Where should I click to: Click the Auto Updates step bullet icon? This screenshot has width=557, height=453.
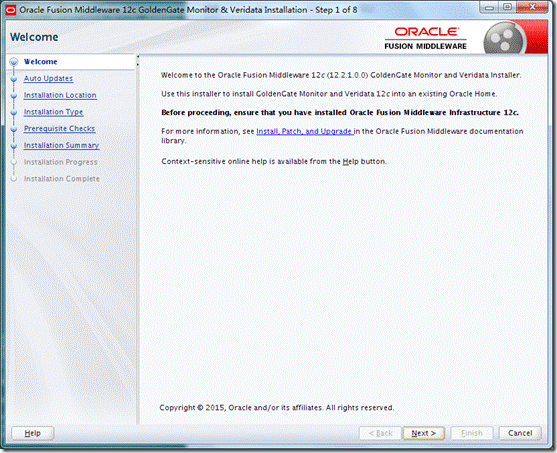click(14, 79)
